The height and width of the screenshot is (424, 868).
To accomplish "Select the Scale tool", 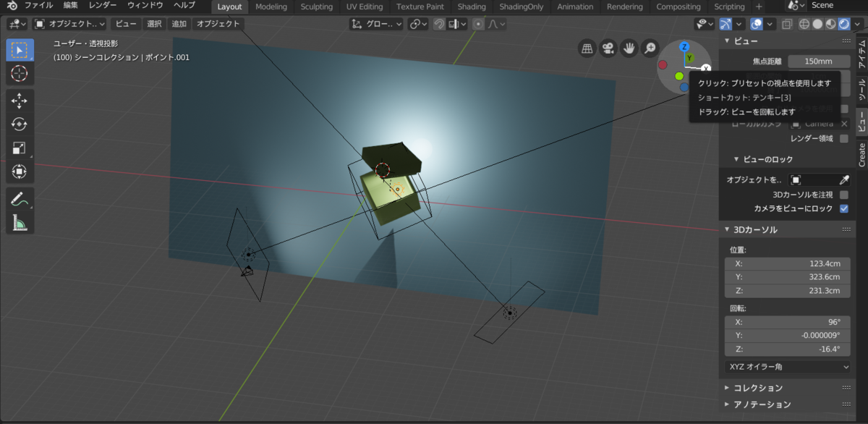I will pyautogui.click(x=20, y=148).
